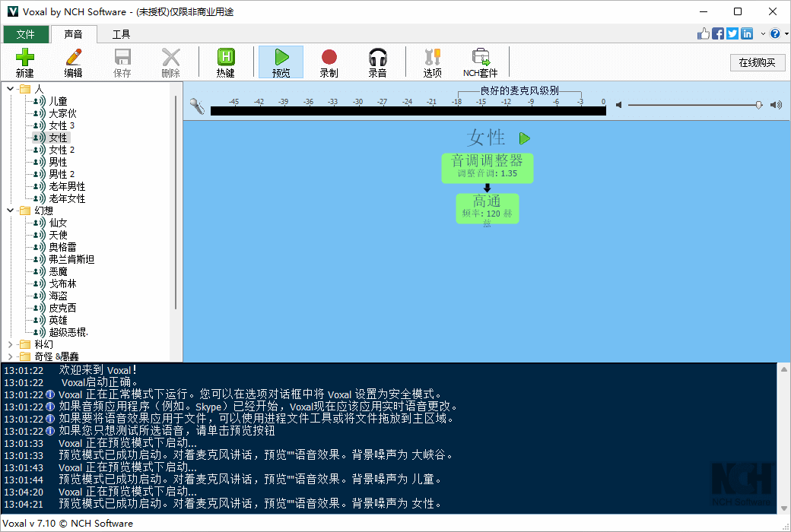Toggle the 预览 (Preview) play button
Image resolution: width=791 pixels, height=532 pixels.
[281, 62]
